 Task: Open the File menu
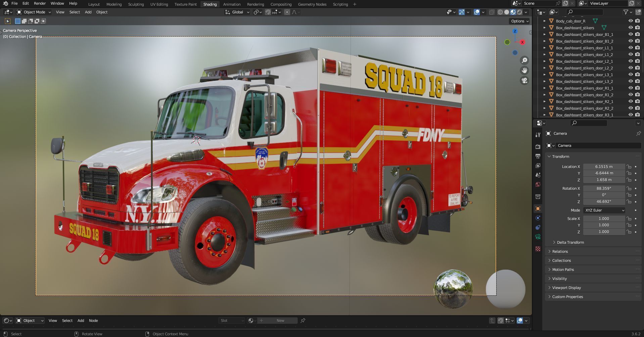click(14, 3)
